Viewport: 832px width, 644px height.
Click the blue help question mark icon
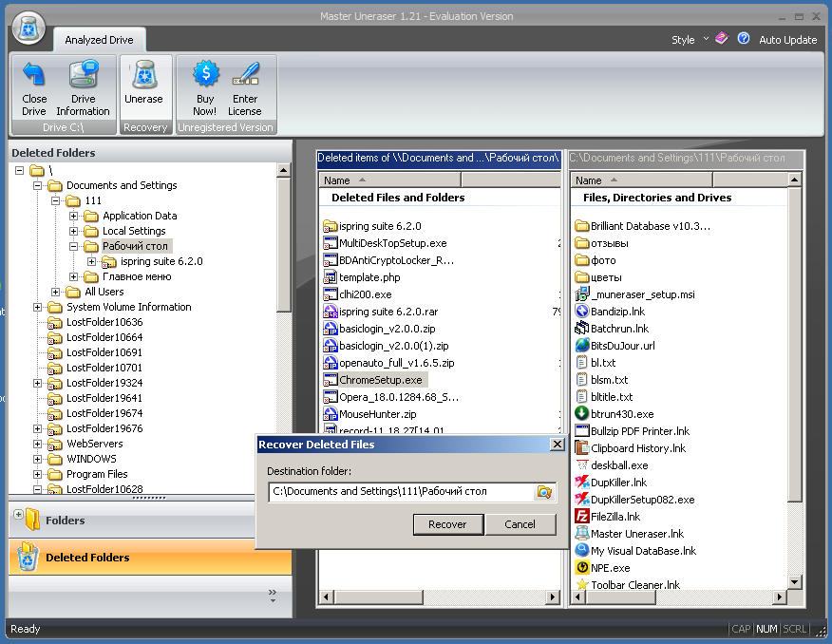pos(744,39)
